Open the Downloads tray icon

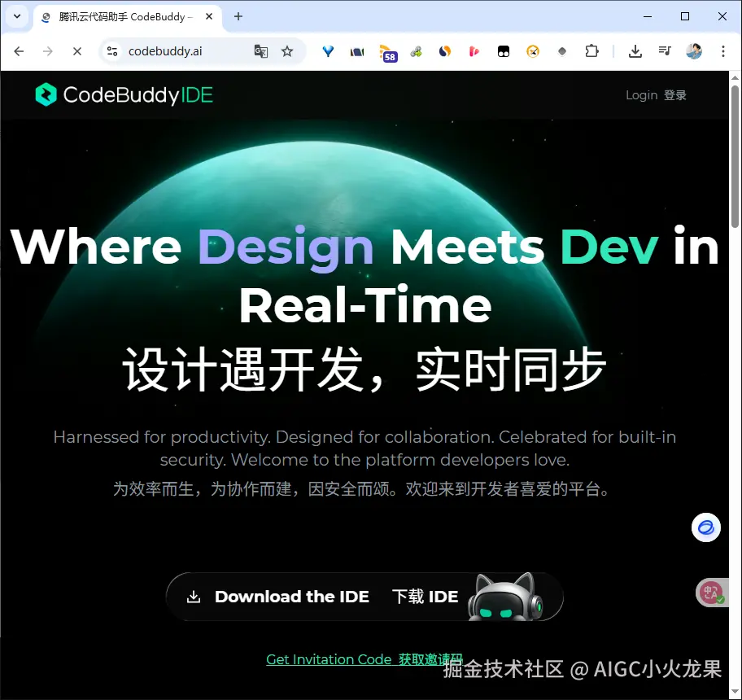pos(635,51)
